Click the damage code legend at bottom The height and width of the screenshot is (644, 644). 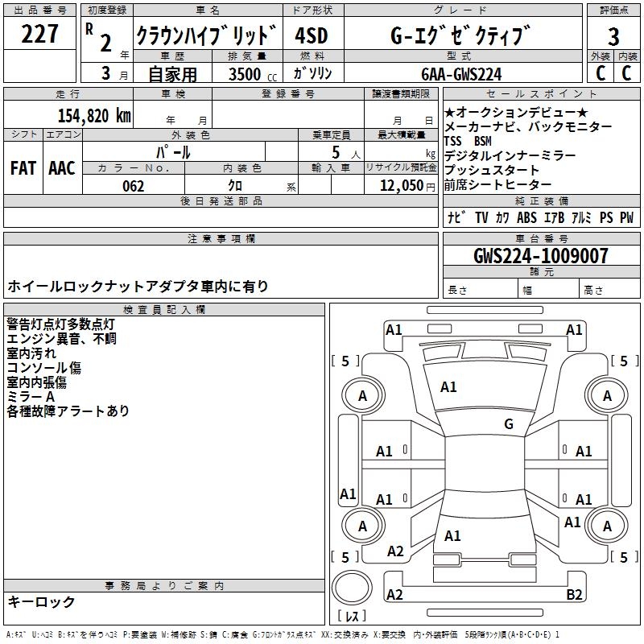283,635
